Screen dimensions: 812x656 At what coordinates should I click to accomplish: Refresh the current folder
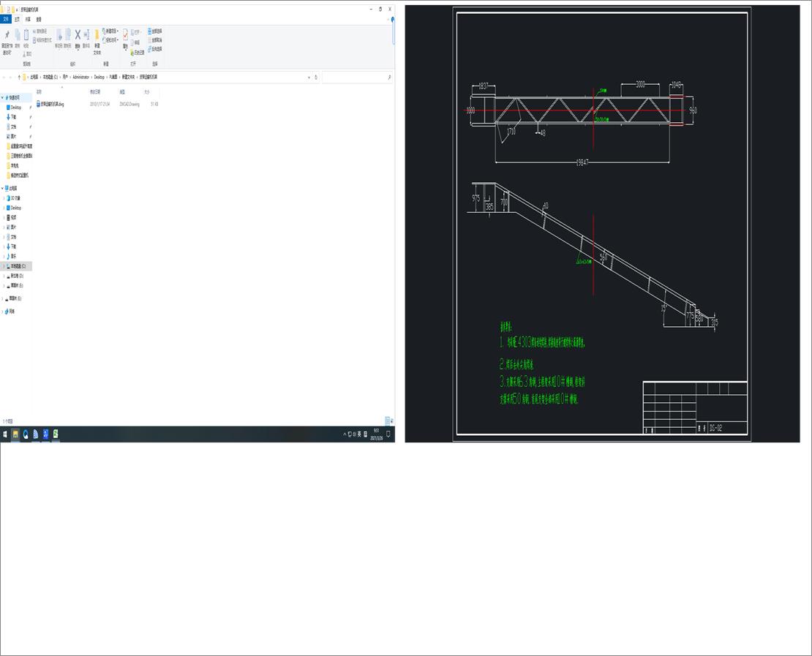pos(316,77)
